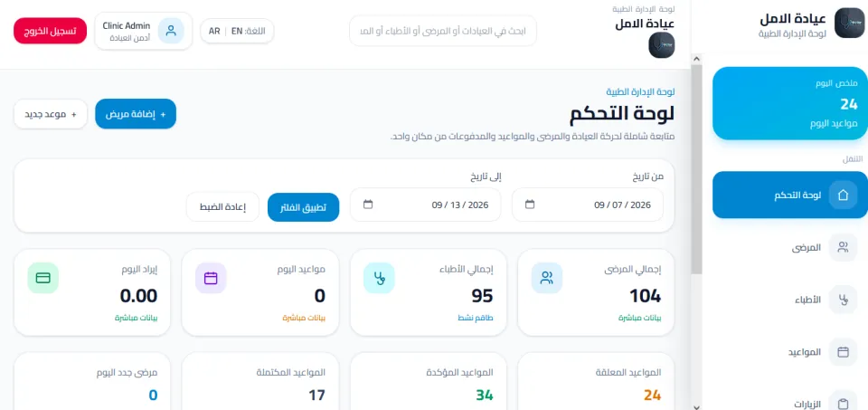Click the stethoscope icon beside الأطباء in sidebar

click(x=843, y=300)
